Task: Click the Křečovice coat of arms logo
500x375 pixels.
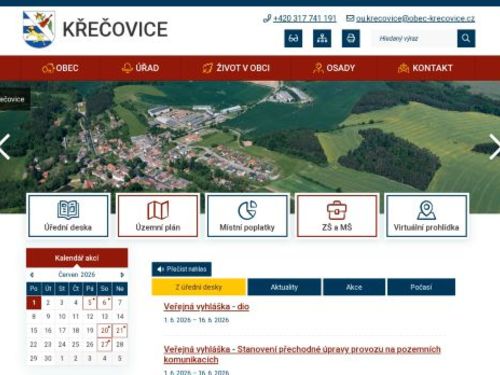Action: pyautogui.click(x=39, y=29)
